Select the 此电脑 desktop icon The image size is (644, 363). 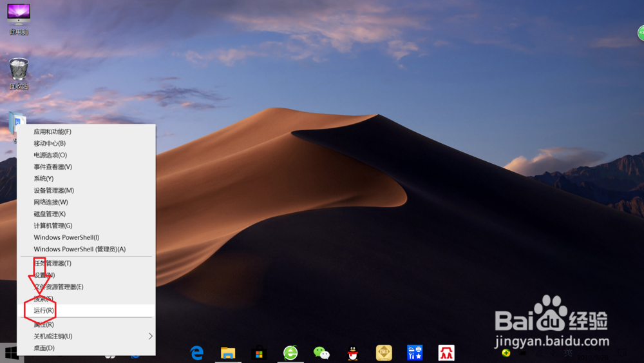click(x=19, y=19)
